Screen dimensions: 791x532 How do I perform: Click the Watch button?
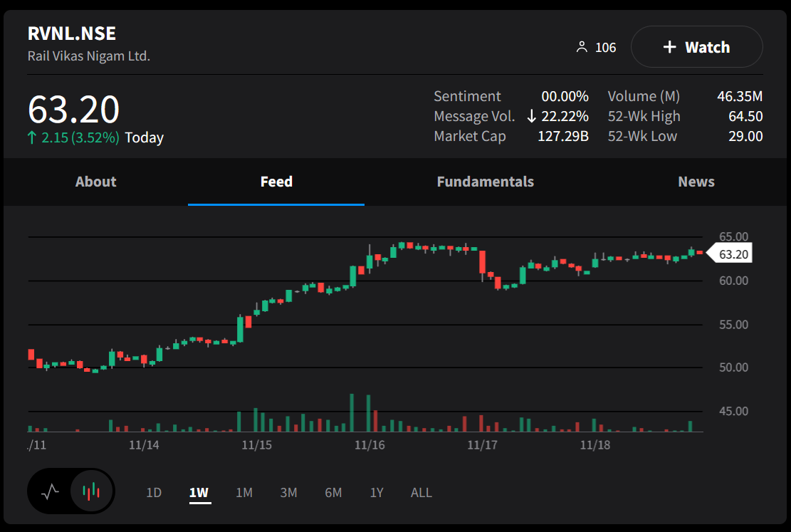(696, 46)
